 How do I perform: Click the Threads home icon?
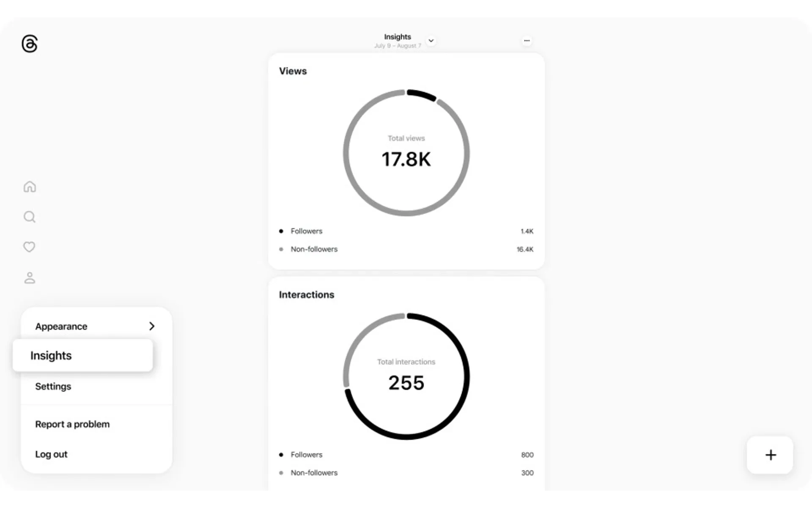pyautogui.click(x=29, y=187)
